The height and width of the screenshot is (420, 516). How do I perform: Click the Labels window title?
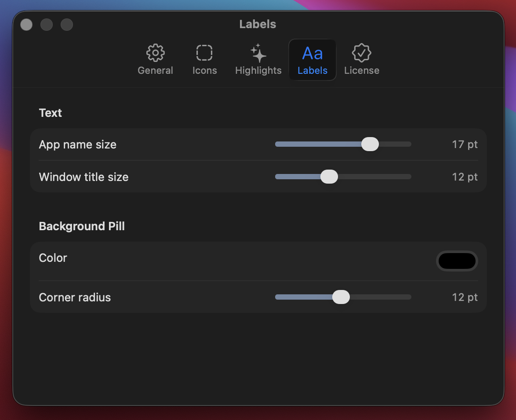[258, 24]
